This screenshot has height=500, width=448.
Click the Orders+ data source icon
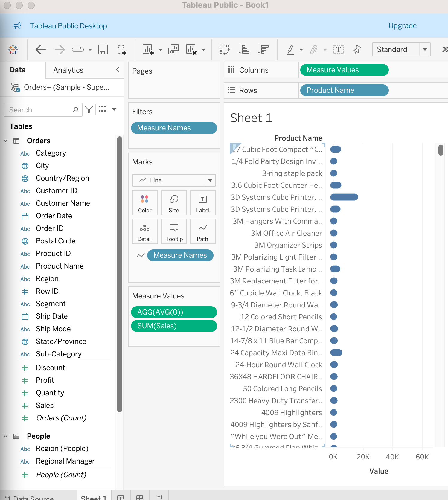point(15,87)
